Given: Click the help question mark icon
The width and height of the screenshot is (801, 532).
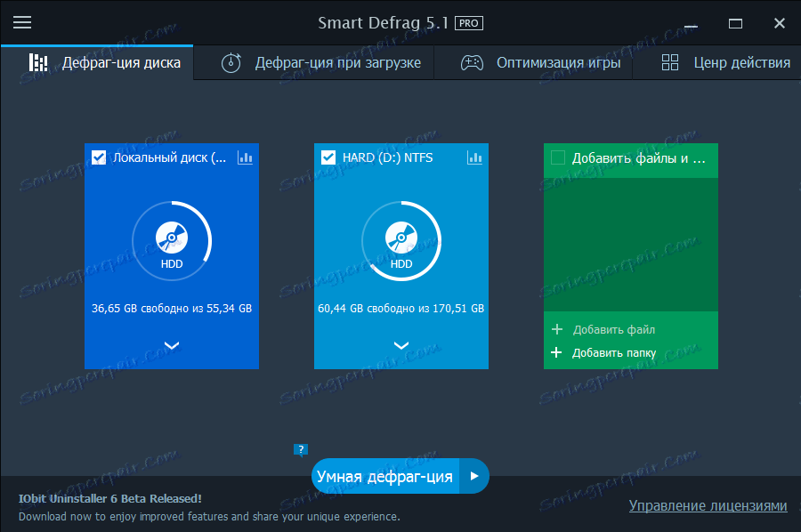Looking at the screenshot, I should pos(300,450).
